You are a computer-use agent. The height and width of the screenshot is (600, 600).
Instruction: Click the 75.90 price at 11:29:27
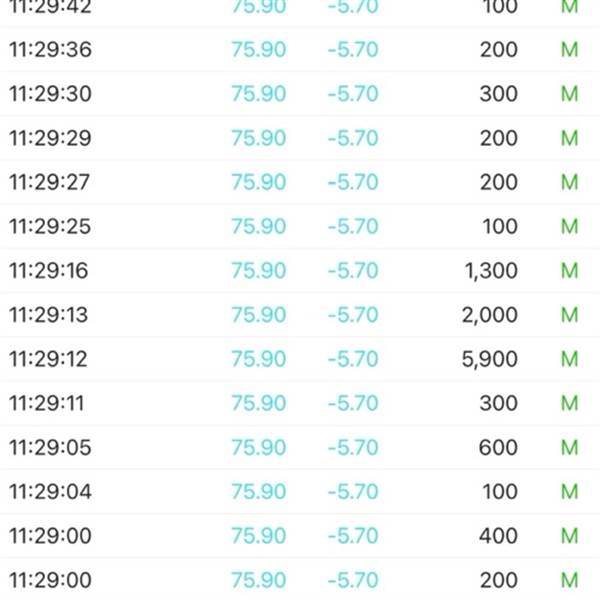(258, 182)
